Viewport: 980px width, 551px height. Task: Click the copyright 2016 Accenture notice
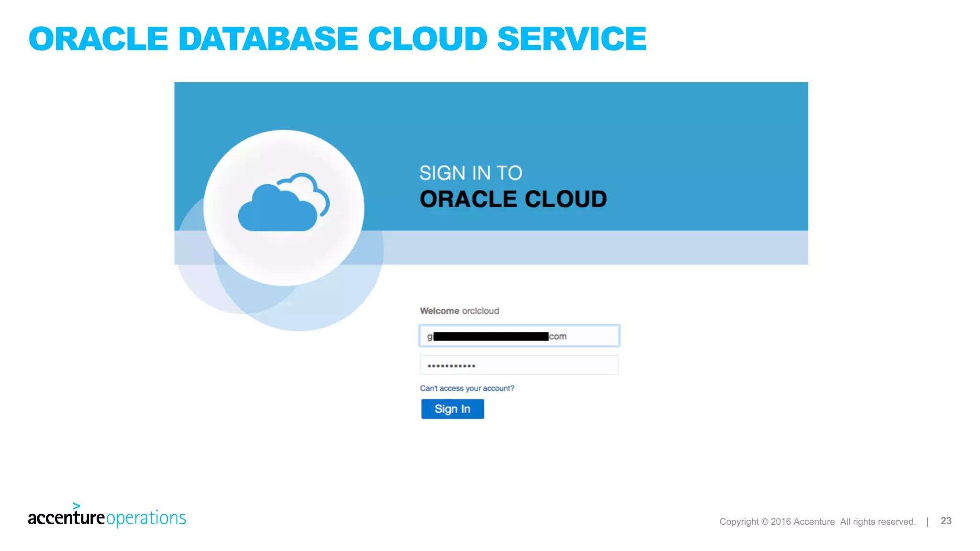(817, 522)
